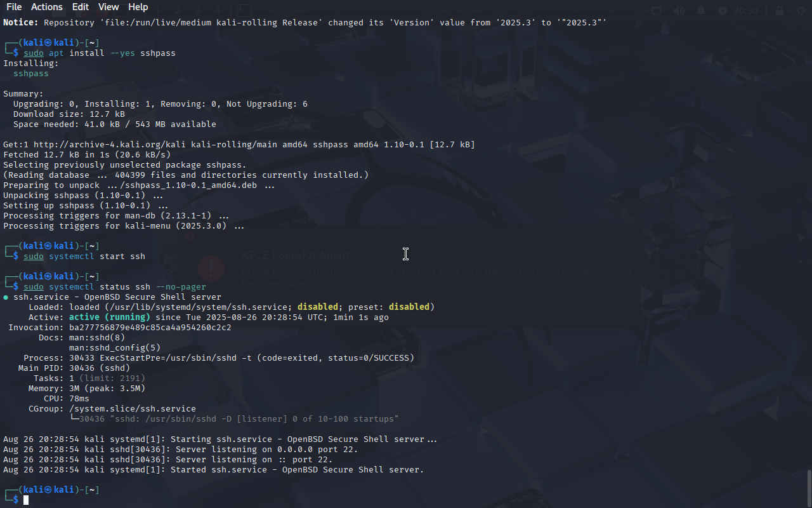812x508 pixels.
Task: Open the View menu
Action: click(x=108, y=7)
